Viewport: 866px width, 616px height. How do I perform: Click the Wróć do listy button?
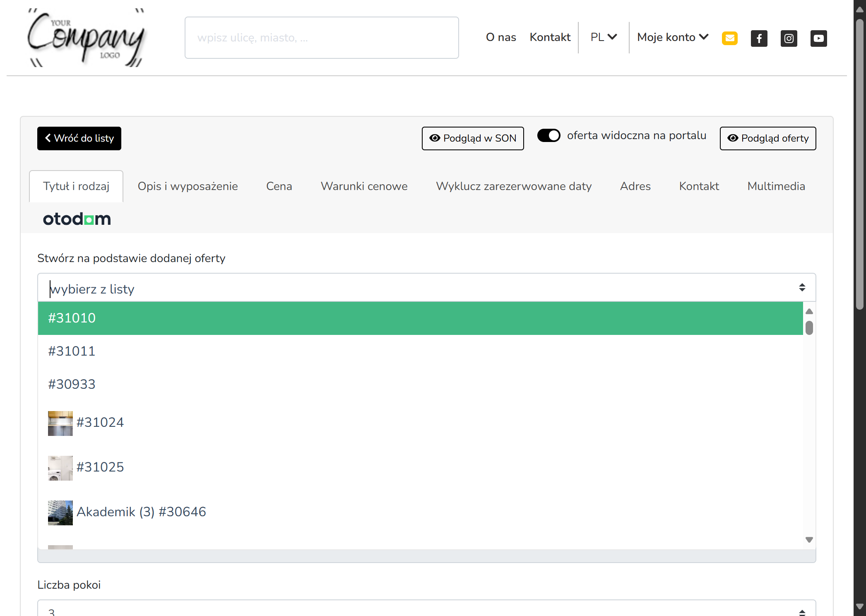coord(79,138)
